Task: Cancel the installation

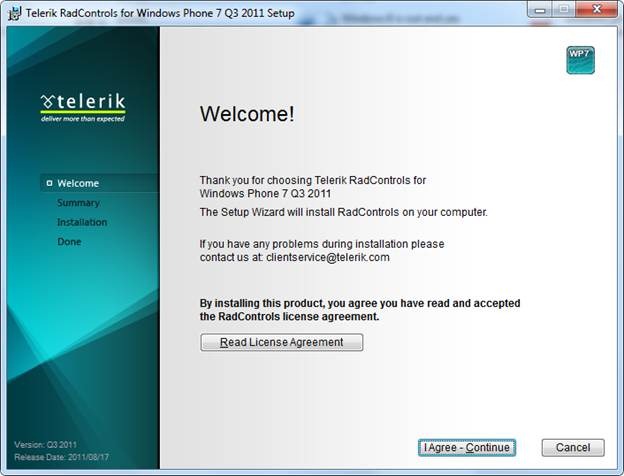Action: coord(573,447)
